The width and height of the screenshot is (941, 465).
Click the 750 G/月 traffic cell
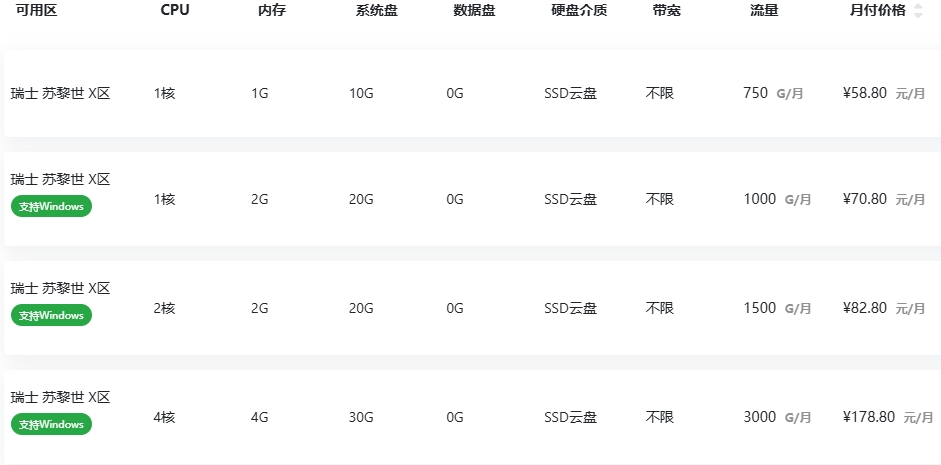pos(773,93)
